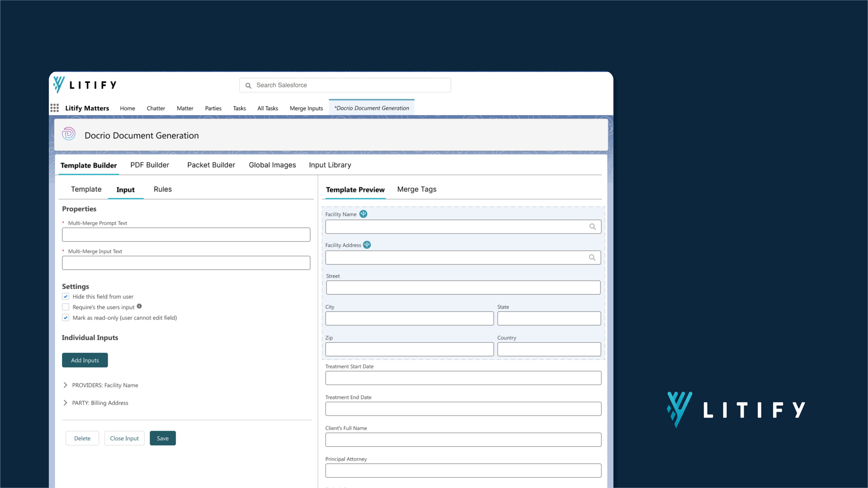
Task: Open Parties in the navigation bar
Action: click(x=213, y=108)
